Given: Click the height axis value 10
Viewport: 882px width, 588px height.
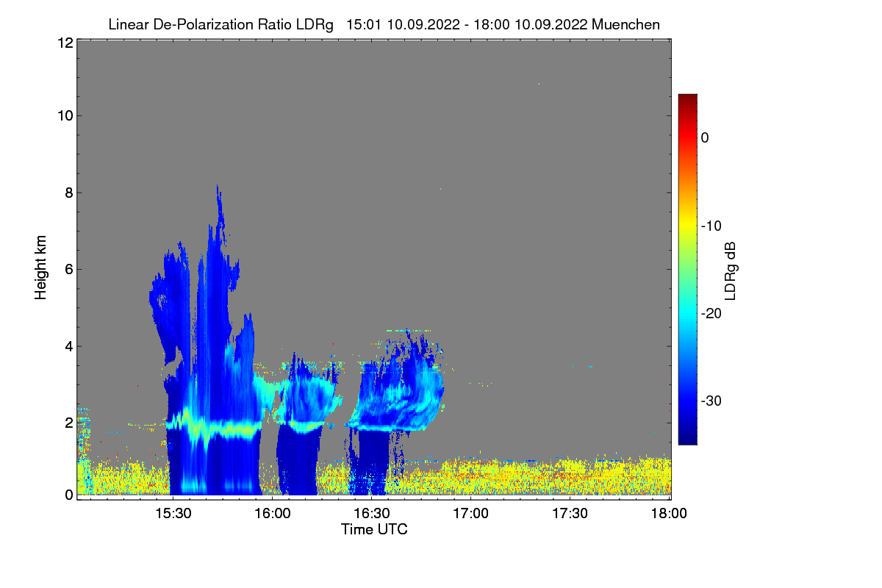Looking at the screenshot, I should pyautogui.click(x=64, y=115).
